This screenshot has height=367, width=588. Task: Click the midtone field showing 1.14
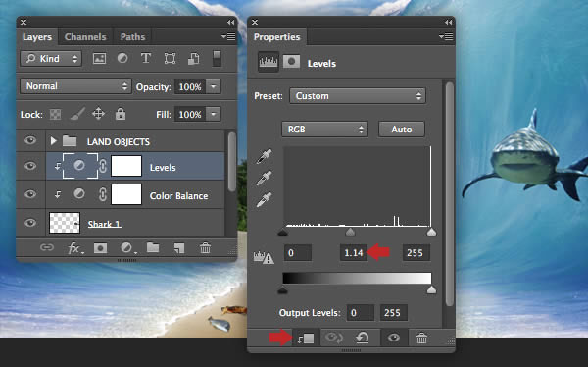[x=354, y=253]
